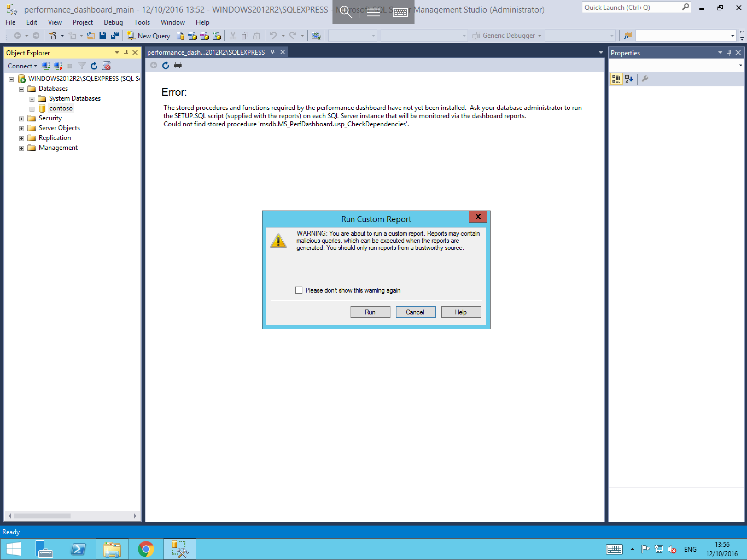Click Connect Object Explorer icon
747x560 pixels.
click(x=46, y=66)
